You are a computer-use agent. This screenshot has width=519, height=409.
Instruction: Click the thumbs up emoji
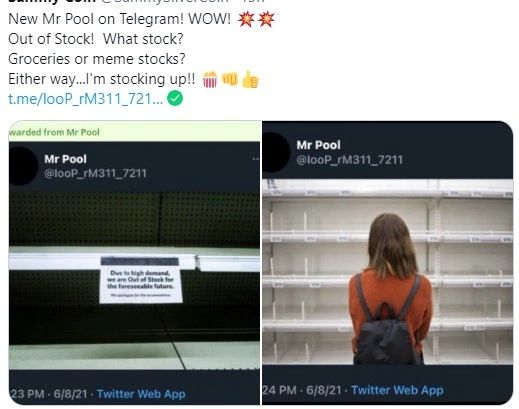pyautogui.click(x=250, y=79)
